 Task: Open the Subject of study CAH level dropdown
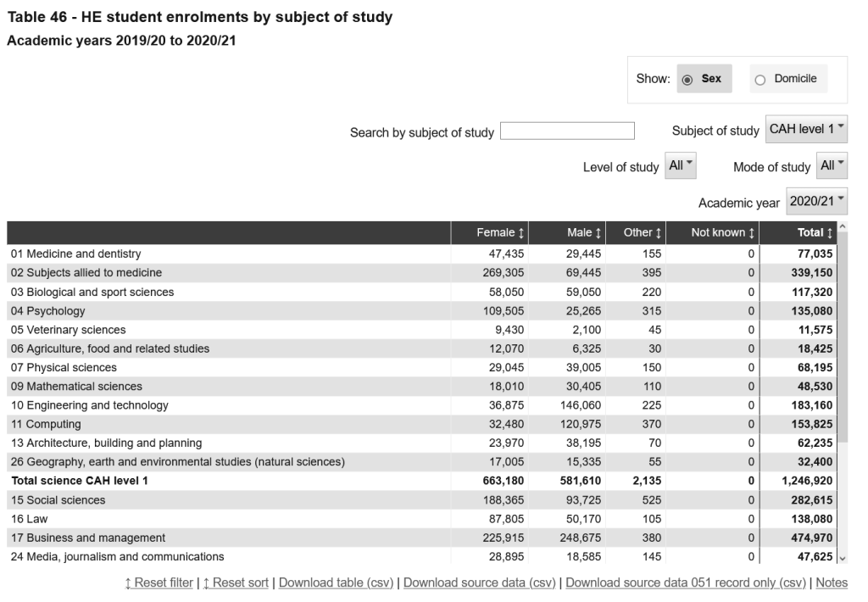806,129
